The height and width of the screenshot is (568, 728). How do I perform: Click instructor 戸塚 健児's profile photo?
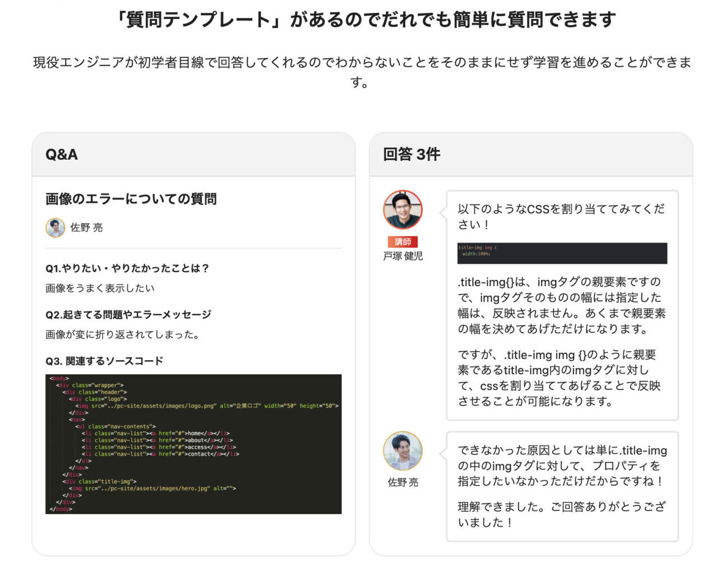403,209
